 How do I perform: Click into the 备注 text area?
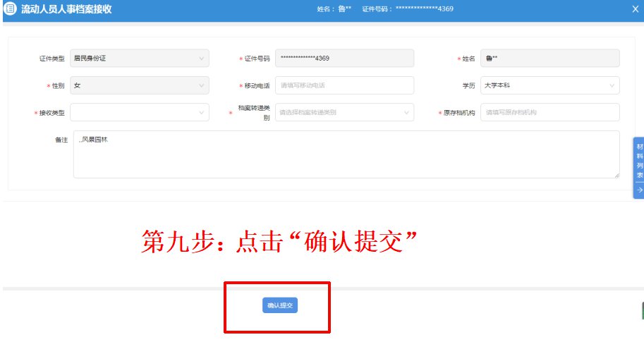click(346, 154)
